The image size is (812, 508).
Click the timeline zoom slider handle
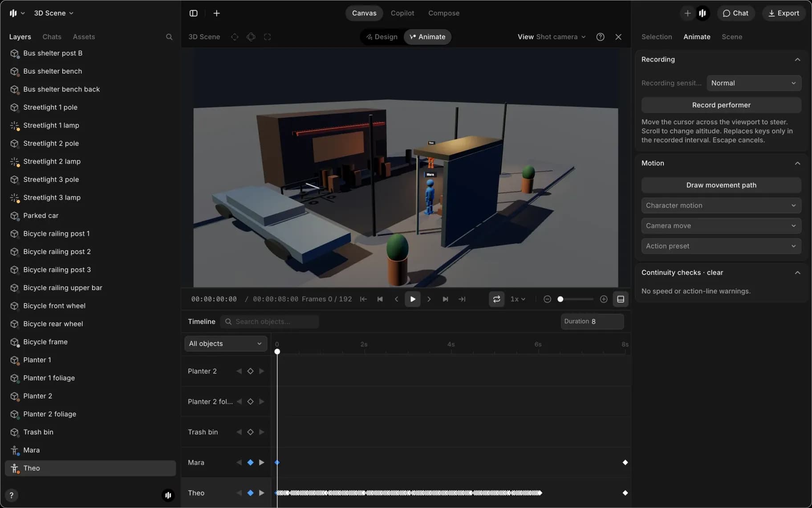coord(560,299)
